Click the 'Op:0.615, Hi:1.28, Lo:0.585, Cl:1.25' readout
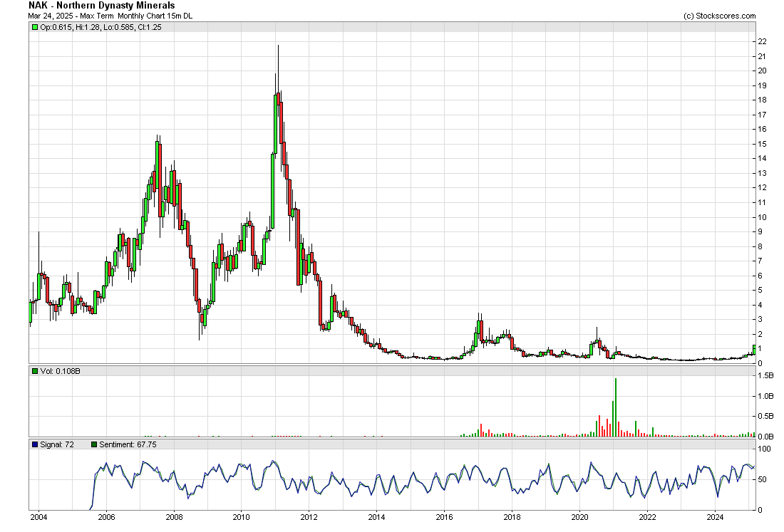Image resolution: width=784 pixels, height=532 pixels. (x=100, y=28)
